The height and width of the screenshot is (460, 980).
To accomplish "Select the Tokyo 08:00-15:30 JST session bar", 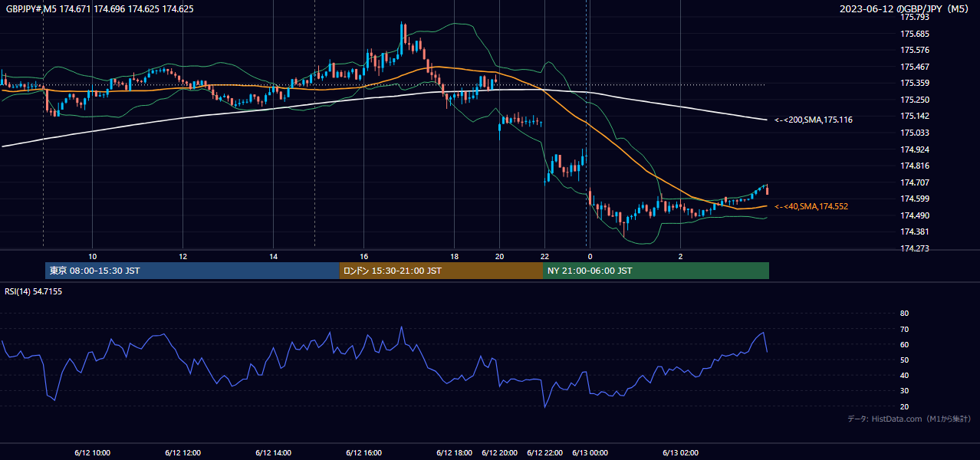I will point(192,271).
